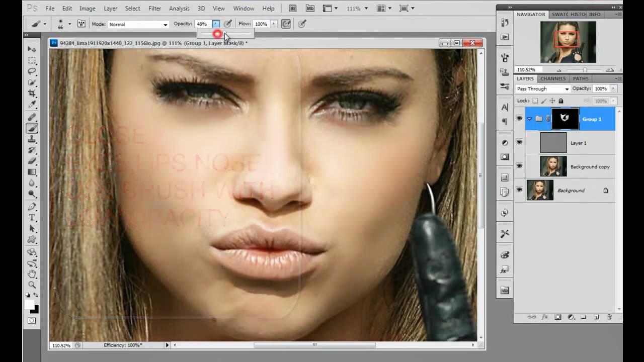
Task: Select the Lasso tool
Action: [32, 71]
